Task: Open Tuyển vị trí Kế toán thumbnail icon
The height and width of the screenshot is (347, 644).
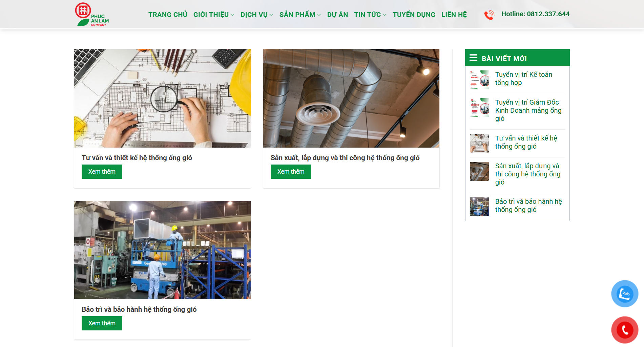Action: click(x=479, y=80)
